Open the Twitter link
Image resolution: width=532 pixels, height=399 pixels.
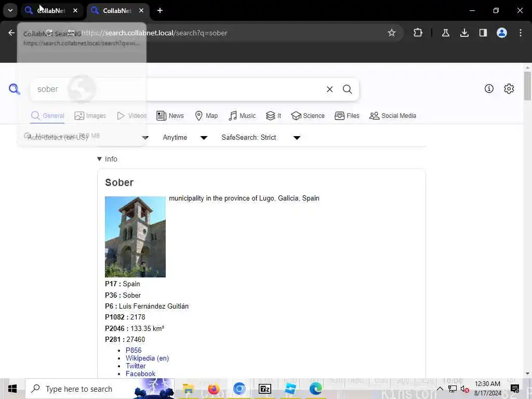click(x=136, y=366)
